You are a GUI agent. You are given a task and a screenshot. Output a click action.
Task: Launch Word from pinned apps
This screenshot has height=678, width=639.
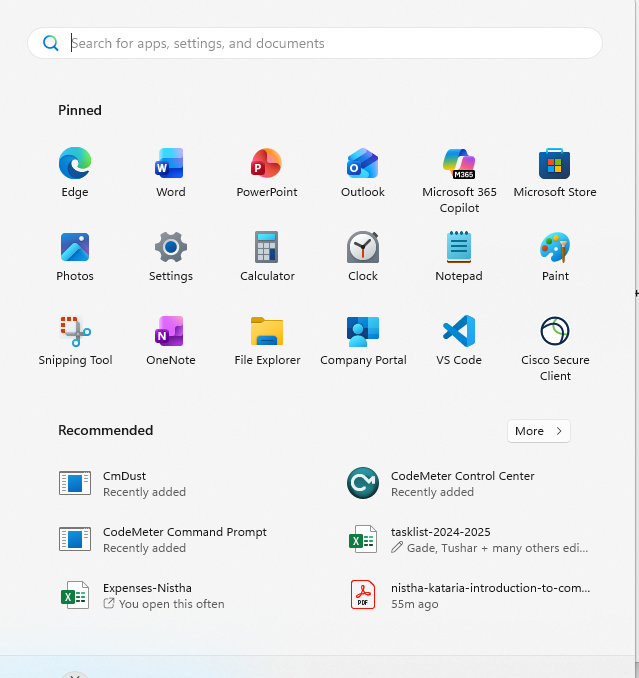171,173
